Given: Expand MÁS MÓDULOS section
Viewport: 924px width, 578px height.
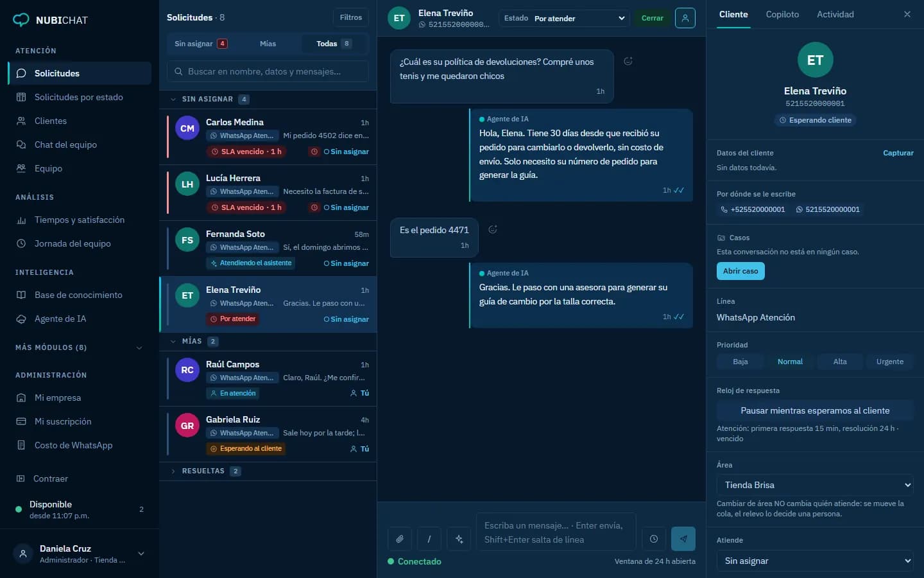Looking at the screenshot, I should [x=80, y=347].
